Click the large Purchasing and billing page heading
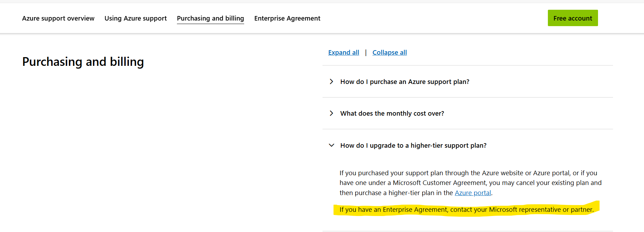This screenshot has height=232, width=644. pyautogui.click(x=83, y=62)
